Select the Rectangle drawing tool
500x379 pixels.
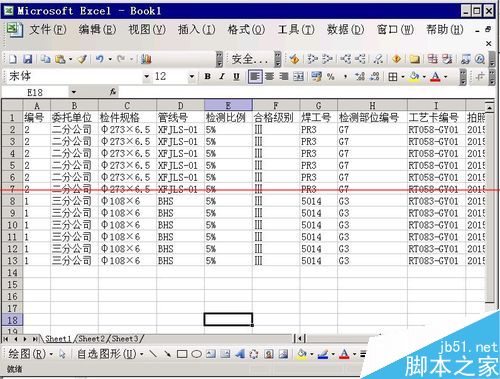pyautogui.click(x=182, y=354)
